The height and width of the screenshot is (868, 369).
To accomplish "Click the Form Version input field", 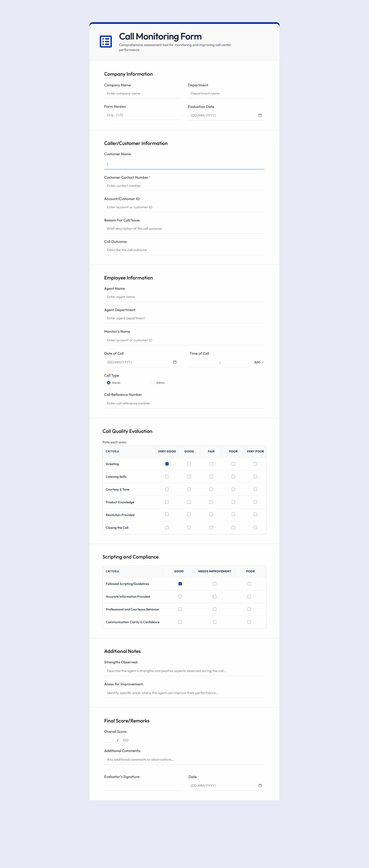I will click(142, 115).
